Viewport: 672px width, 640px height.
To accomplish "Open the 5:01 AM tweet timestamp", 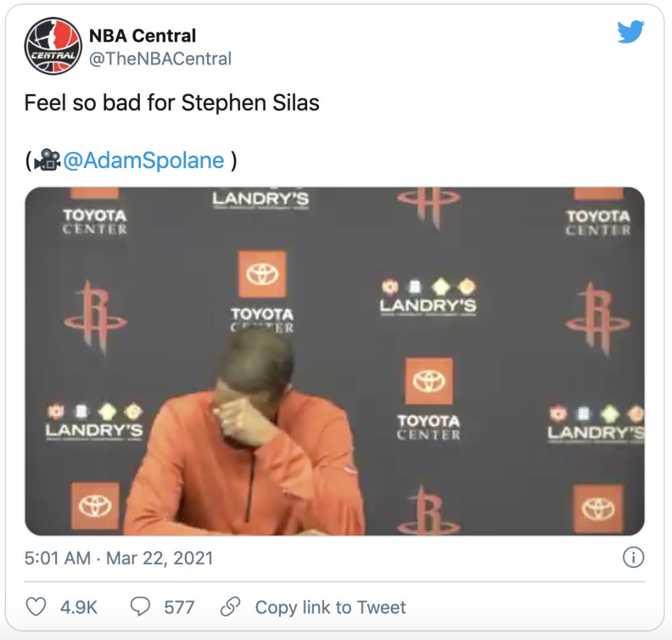I will (57, 558).
